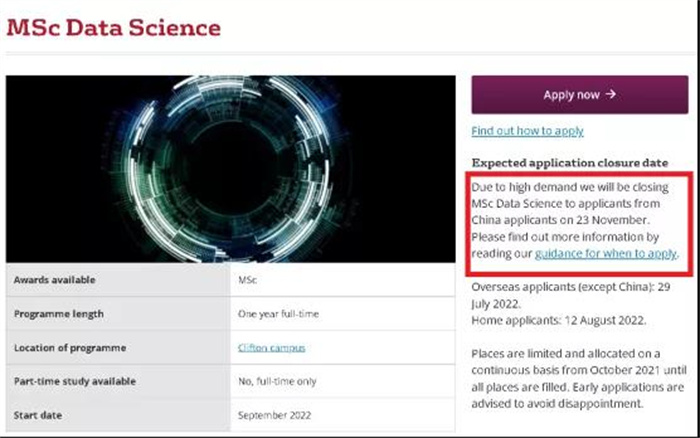The width and height of the screenshot is (700, 438).
Task: Click the Expected application closure date heading
Action: tap(570, 163)
